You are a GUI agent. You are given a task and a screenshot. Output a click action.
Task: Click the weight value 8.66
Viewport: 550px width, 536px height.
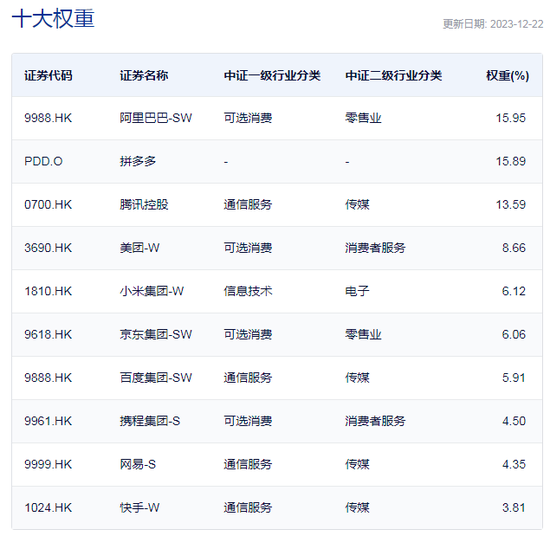pos(514,248)
